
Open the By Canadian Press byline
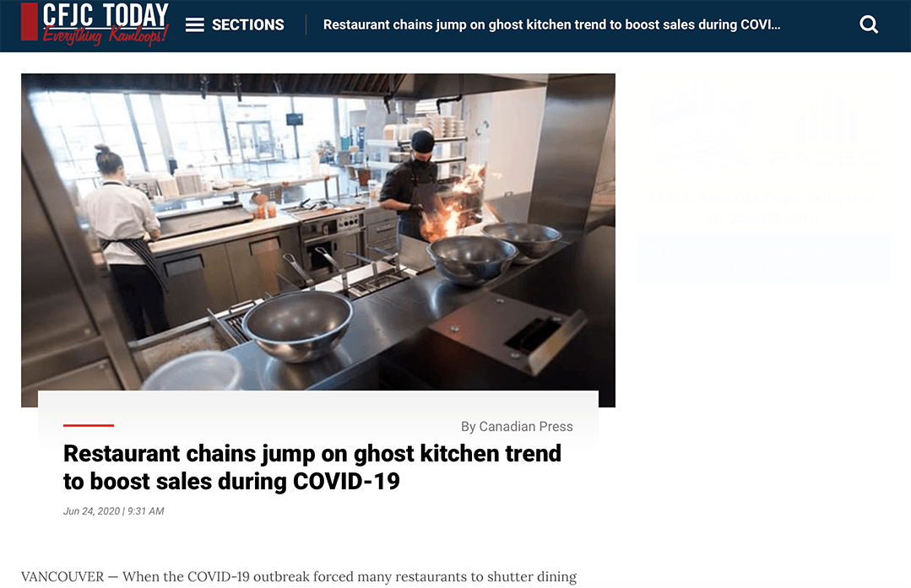coord(517,427)
